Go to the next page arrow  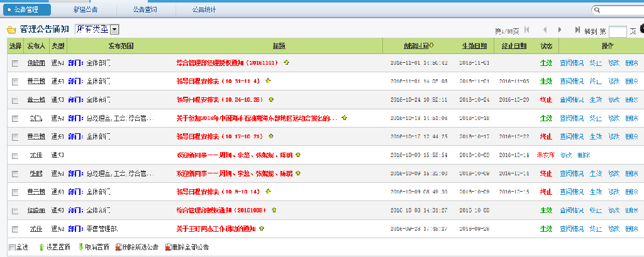(x=561, y=30)
